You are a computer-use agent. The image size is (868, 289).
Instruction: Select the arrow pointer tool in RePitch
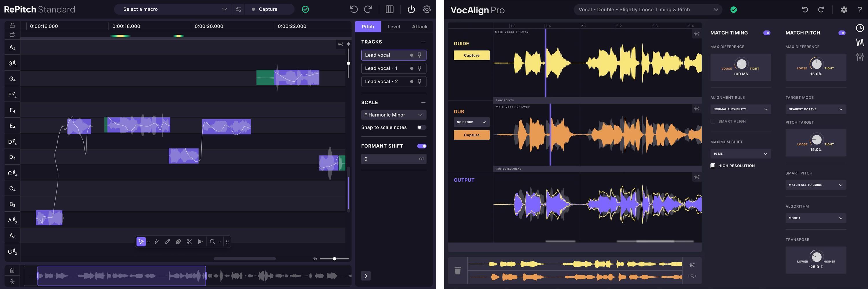point(141,242)
